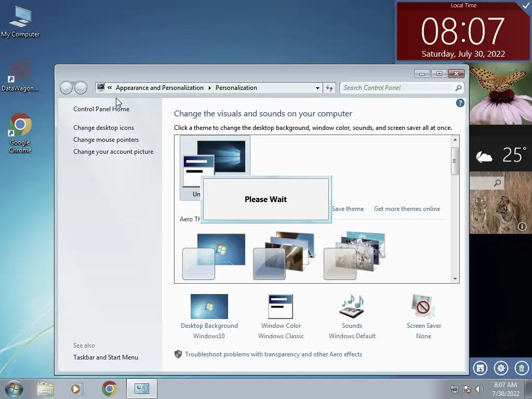The width and height of the screenshot is (532, 399).
Task: Open Change your account picture link
Action: (113, 152)
